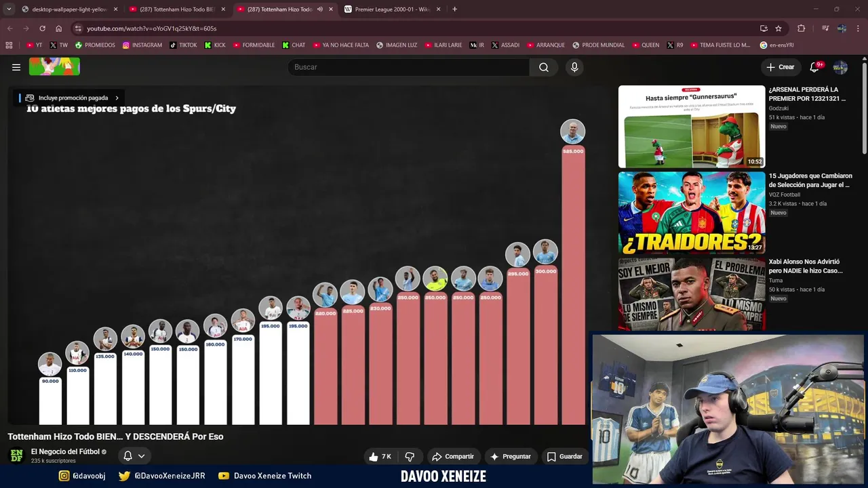This screenshot has width=868, height=488.
Task: Start voice search with microphone icon
Action: 574,67
